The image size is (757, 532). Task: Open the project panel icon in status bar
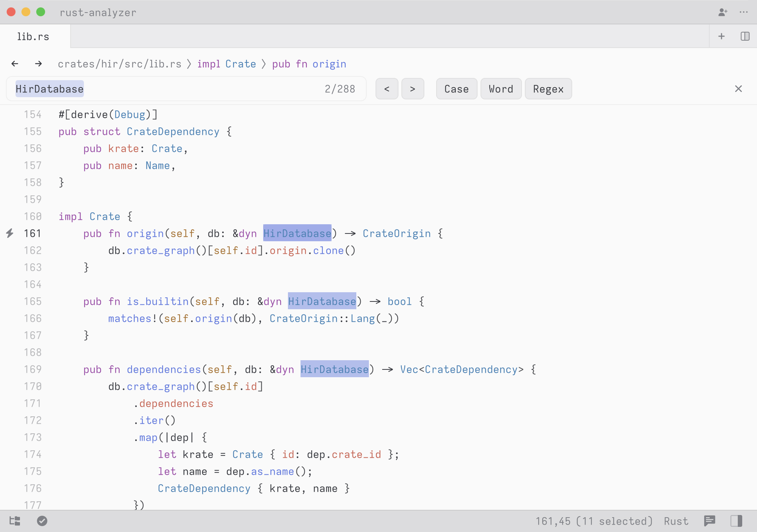point(15,521)
